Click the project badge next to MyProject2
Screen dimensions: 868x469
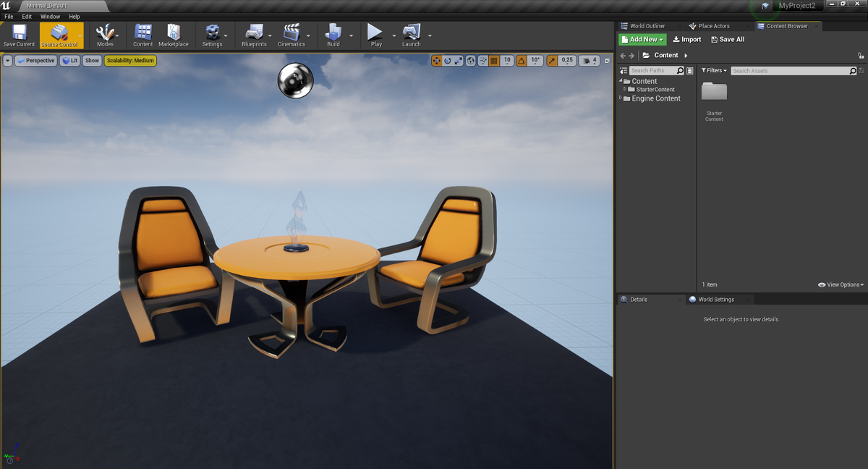pos(765,6)
